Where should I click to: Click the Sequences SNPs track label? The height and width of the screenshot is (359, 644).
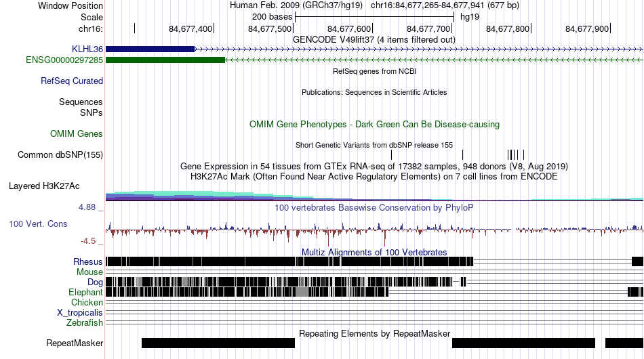tap(81, 107)
